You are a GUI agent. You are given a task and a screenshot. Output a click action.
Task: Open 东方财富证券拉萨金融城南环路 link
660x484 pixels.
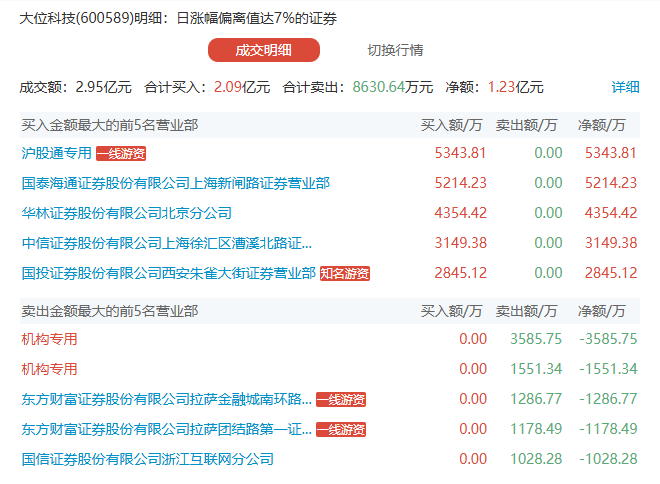click(167, 399)
